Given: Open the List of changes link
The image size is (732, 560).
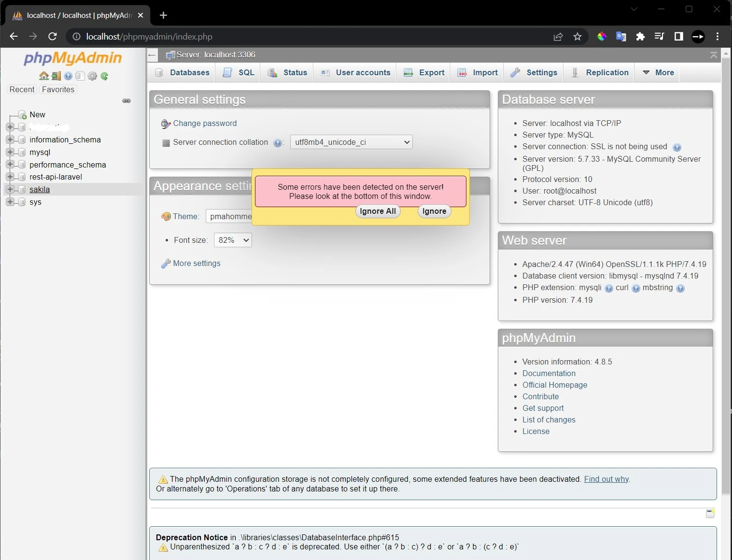Looking at the screenshot, I should click(549, 420).
